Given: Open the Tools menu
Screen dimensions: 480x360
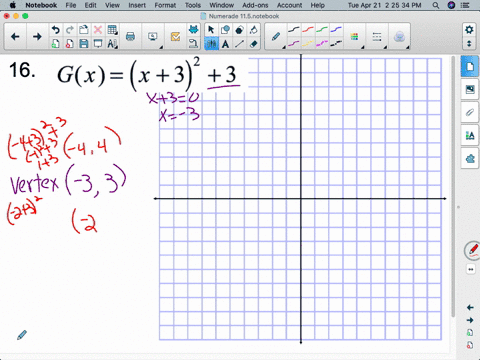Looking at the screenshot, I should click(193, 5).
